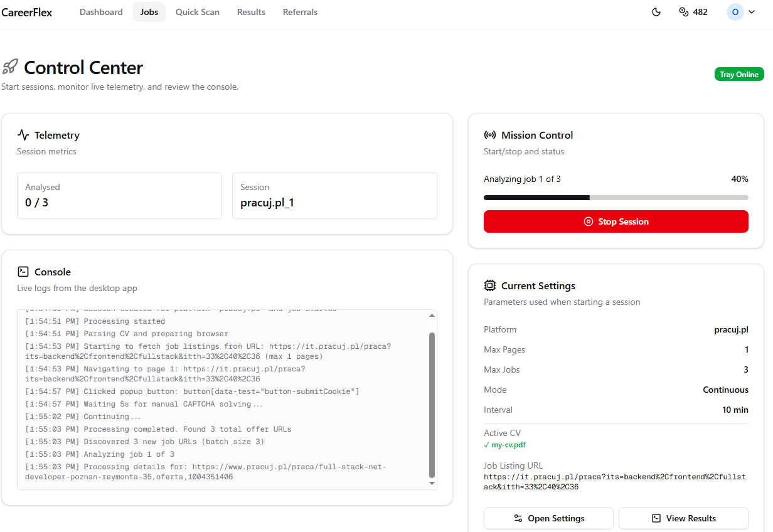
Task: Click the broadcast icon beside Mission Control
Action: (489, 134)
